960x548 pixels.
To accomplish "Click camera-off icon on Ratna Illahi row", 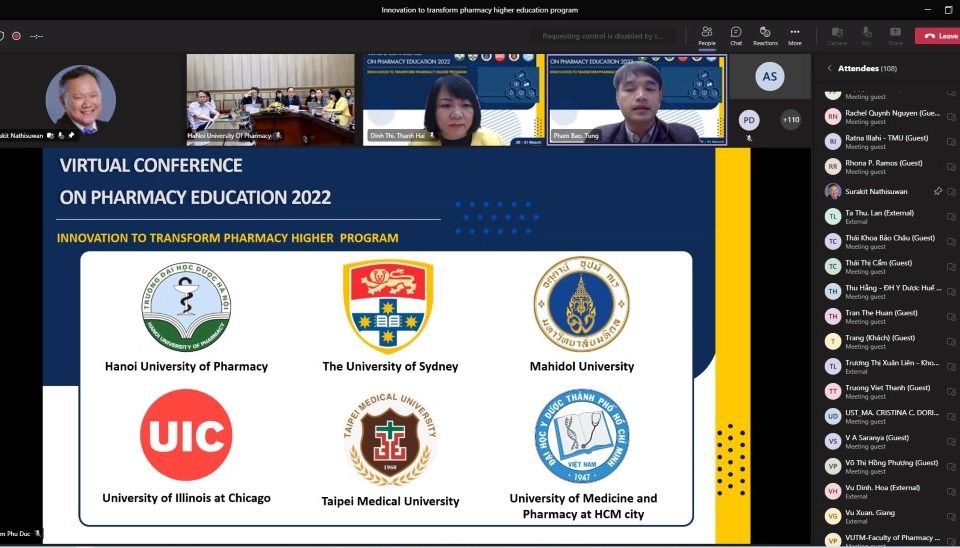I will pos(951,142).
